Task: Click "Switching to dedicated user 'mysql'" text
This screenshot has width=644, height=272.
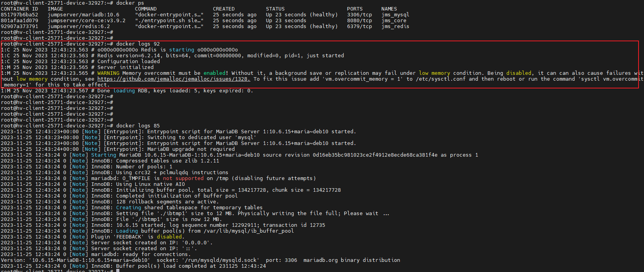Action: 202,138
